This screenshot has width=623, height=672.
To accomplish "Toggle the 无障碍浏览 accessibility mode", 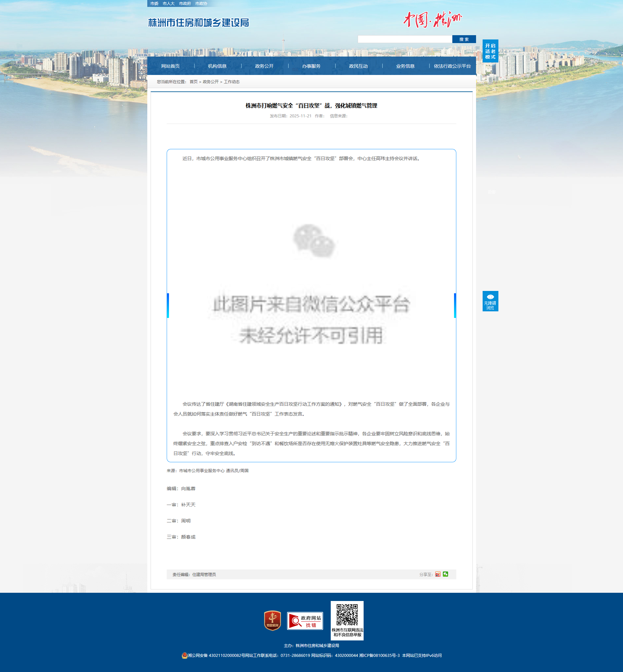I will coord(490,301).
